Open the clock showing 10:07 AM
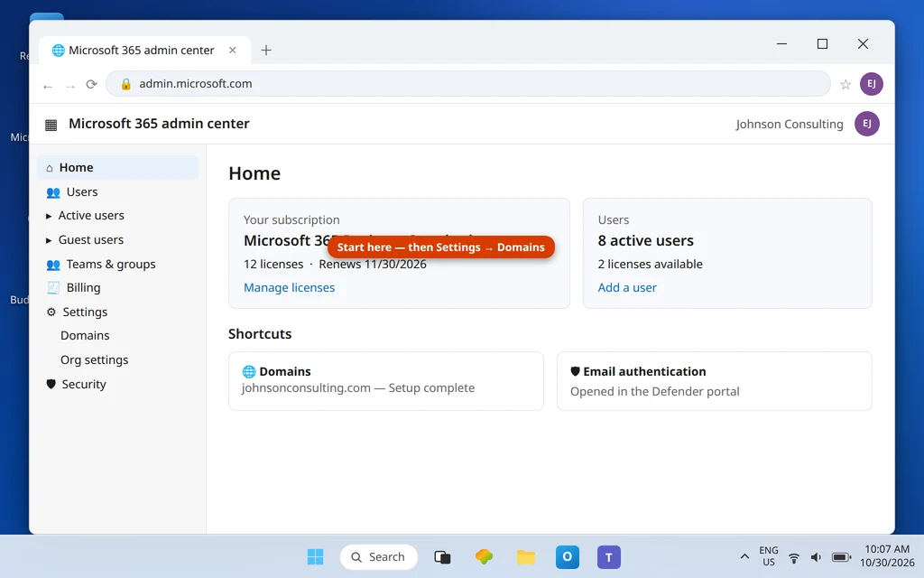The width and height of the screenshot is (924, 578). (887, 556)
